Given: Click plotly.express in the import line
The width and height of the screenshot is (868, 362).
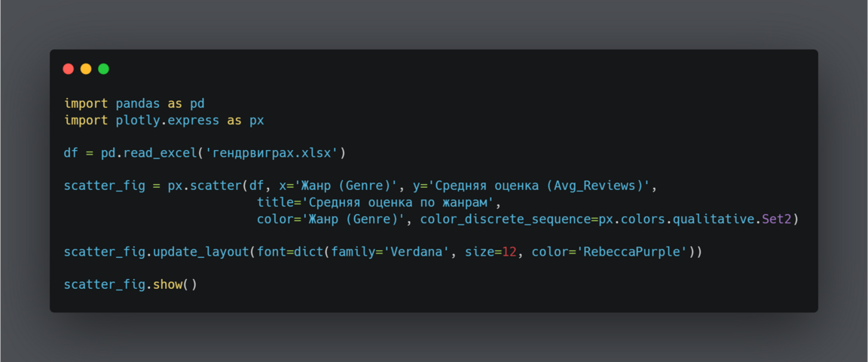Looking at the screenshot, I should coord(167,120).
